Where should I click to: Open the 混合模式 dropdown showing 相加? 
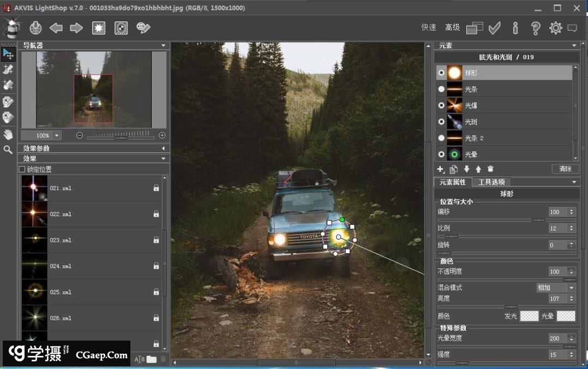click(556, 288)
